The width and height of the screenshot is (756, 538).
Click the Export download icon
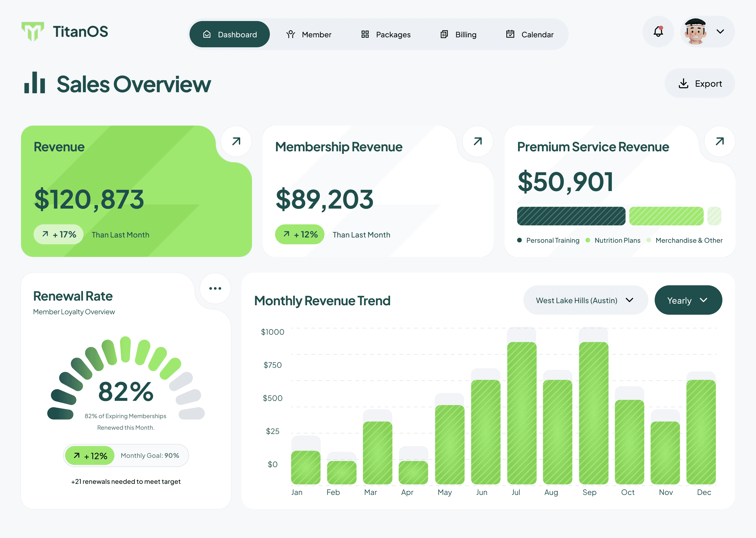(683, 84)
